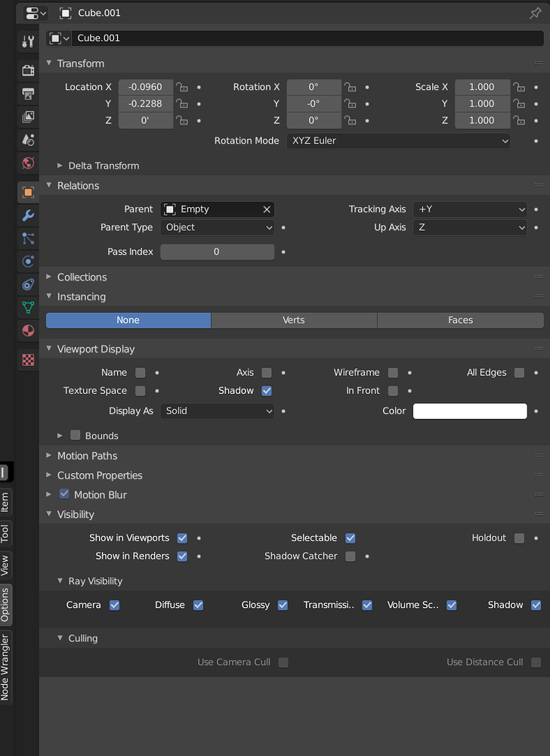The width and height of the screenshot is (550, 756).
Task: Collapse the Transform panel
Action: (x=48, y=64)
